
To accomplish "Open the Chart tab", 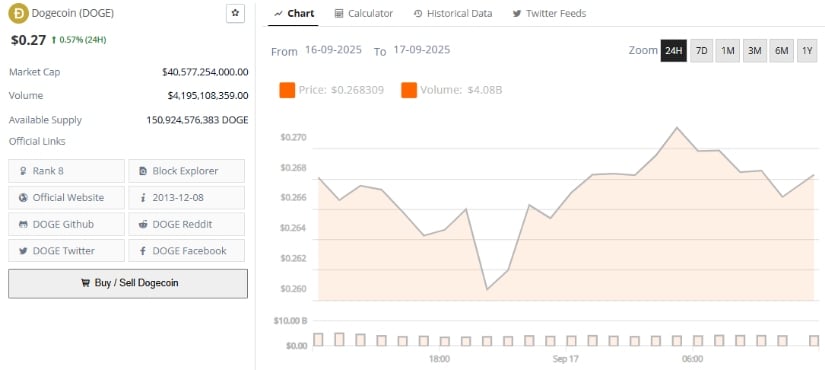I will pos(295,14).
